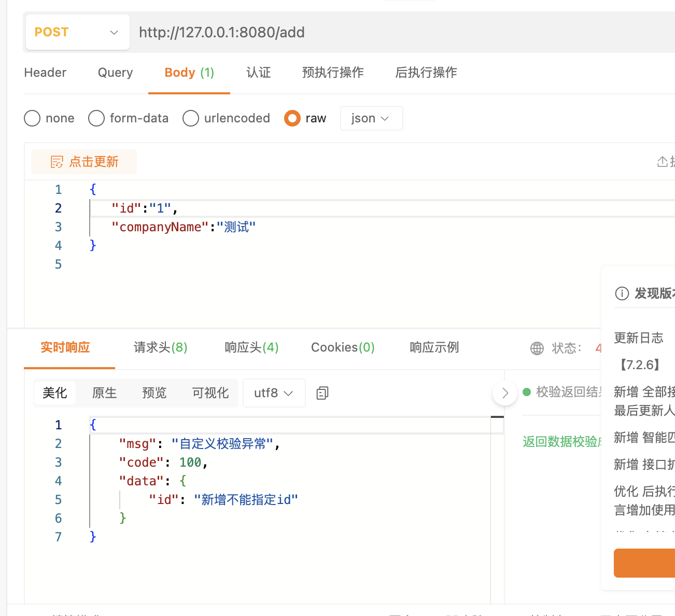Open the Cookies(0) tab
The height and width of the screenshot is (616, 675).
click(x=343, y=347)
